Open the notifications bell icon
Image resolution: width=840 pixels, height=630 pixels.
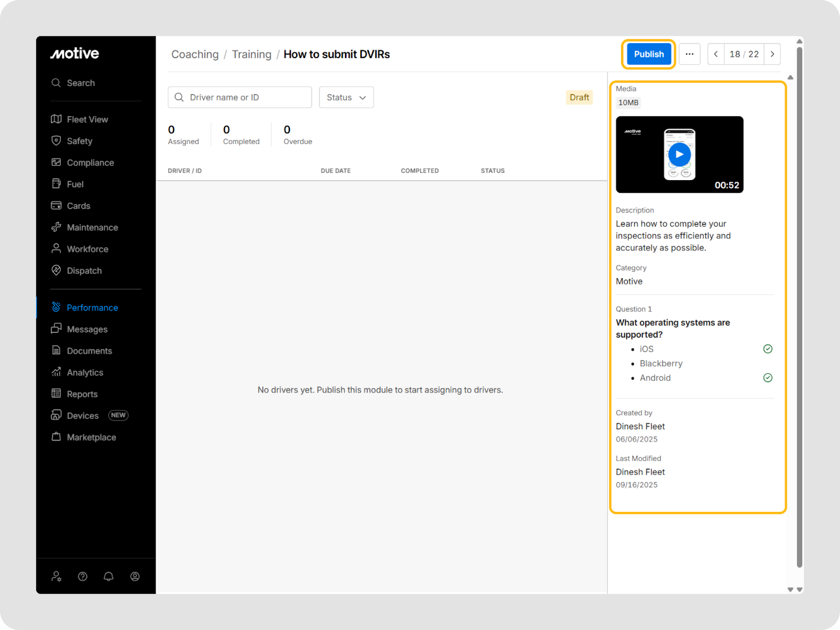click(109, 576)
